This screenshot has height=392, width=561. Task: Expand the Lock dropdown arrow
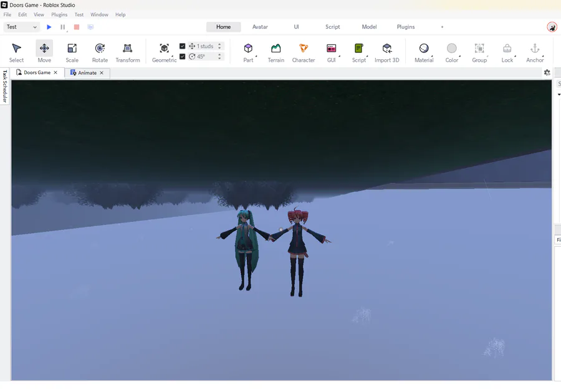click(x=515, y=56)
